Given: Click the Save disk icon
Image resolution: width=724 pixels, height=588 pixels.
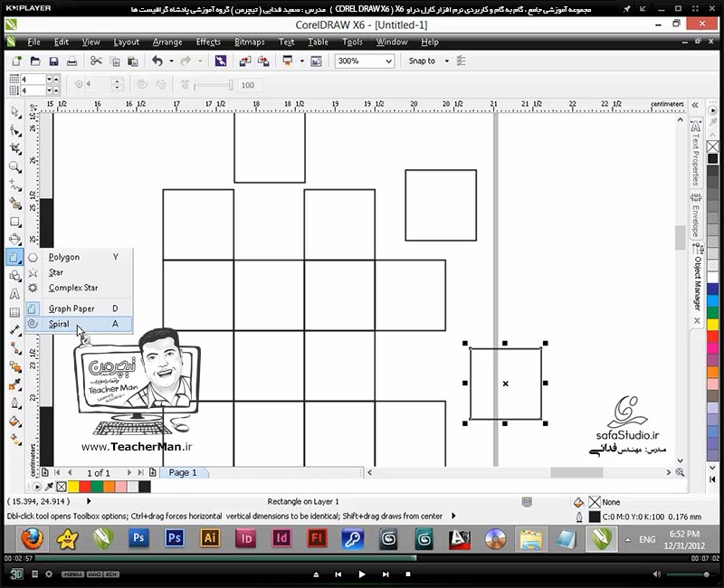Looking at the screenshot, I should point(53,61).
